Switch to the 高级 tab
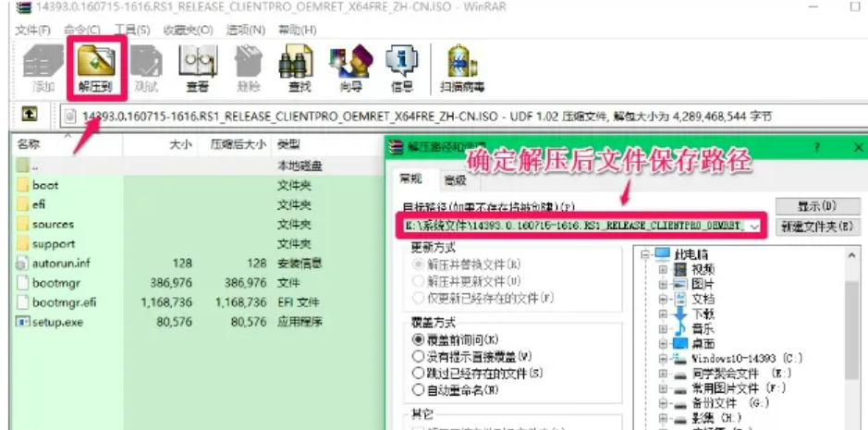 pos(455,178)
